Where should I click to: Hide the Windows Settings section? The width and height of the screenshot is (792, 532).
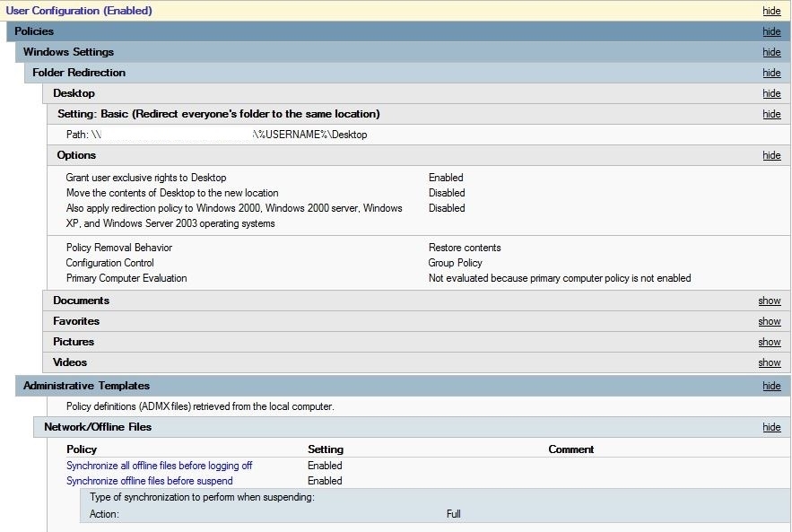click(771, 52)
